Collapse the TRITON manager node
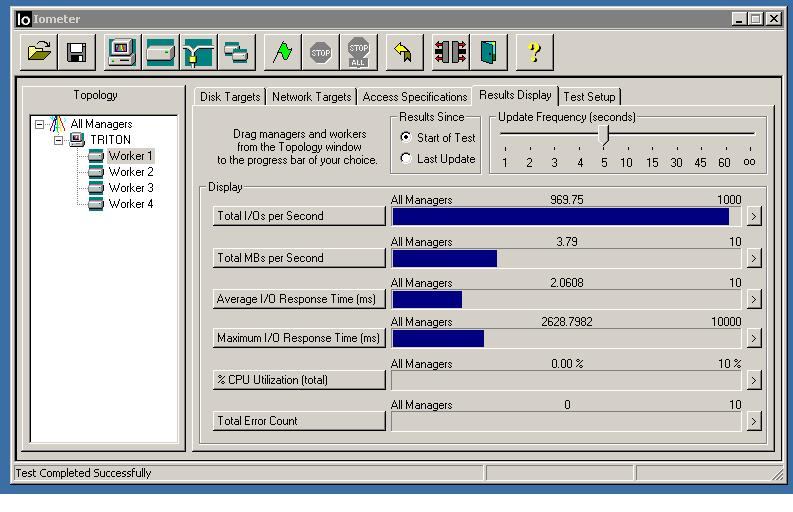 [59, 140]
